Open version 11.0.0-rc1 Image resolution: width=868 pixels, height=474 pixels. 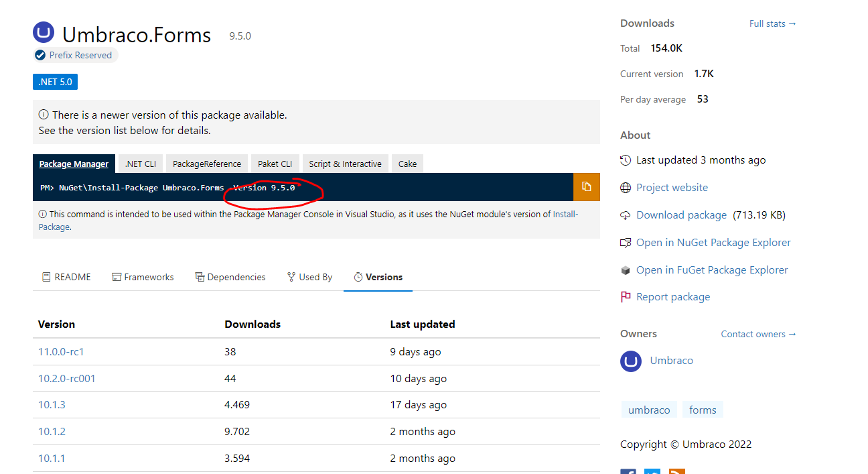click(61, 352)
